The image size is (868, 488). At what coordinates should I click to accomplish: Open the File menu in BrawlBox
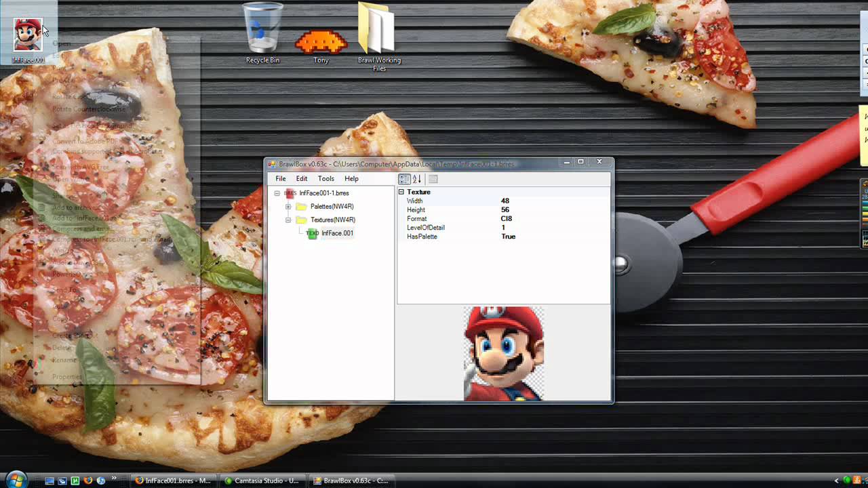[x=280, y=179]
